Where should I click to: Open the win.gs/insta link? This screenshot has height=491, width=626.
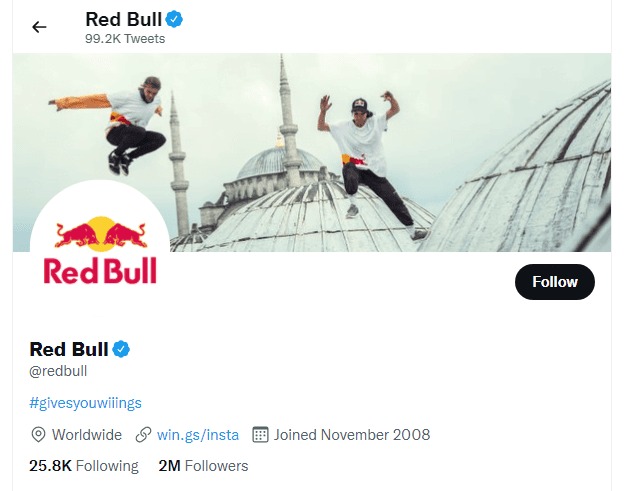(x=199, y=435)
